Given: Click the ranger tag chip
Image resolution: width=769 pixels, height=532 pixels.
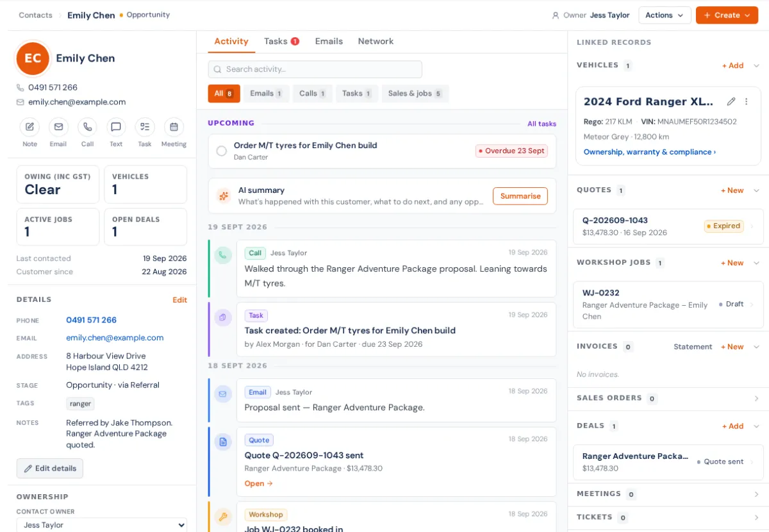Looking at the screenshot, I should 81,404.
